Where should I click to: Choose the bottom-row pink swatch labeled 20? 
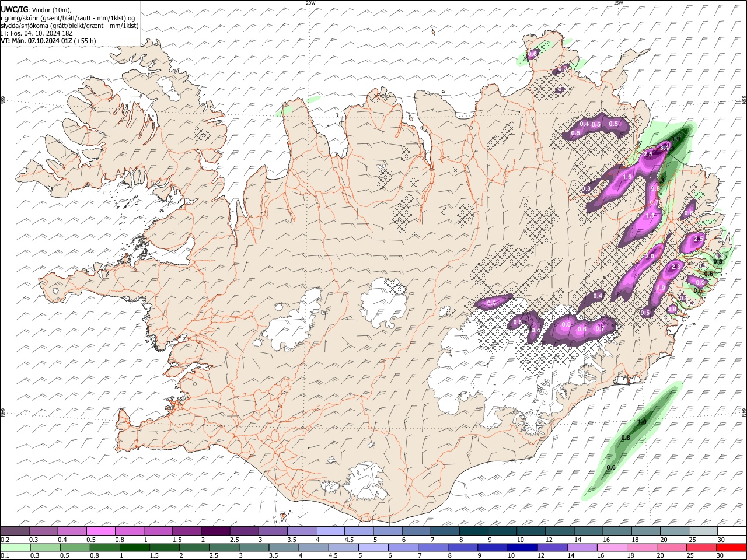point(672,548)
